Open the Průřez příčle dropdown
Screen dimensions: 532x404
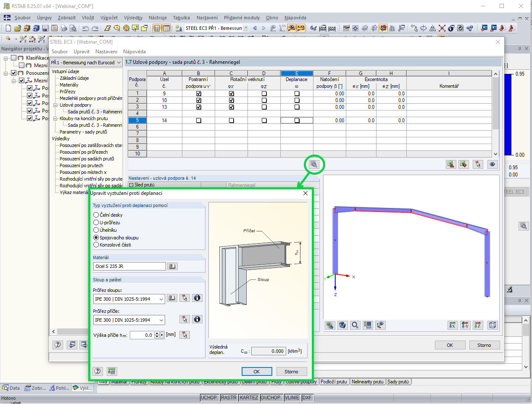pyautogui.click(x=161, y=320)
